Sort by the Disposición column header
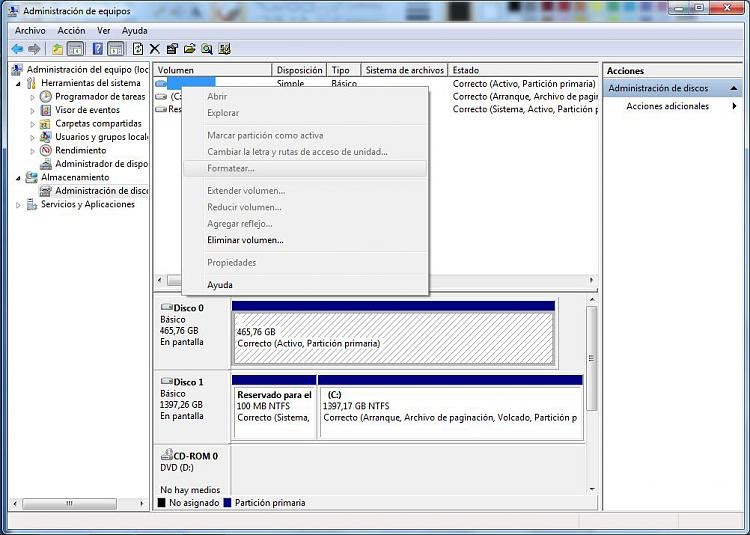750x535 pixels. point(299,70)
